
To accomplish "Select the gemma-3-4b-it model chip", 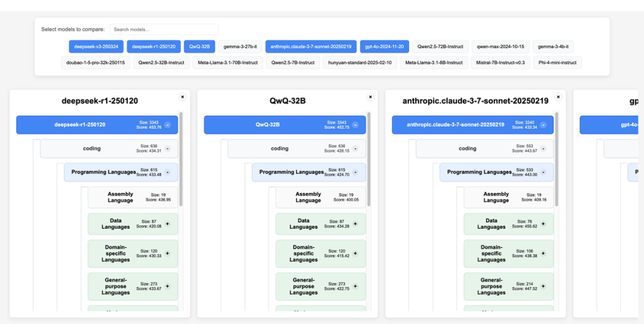I will [x=553, y=46].
